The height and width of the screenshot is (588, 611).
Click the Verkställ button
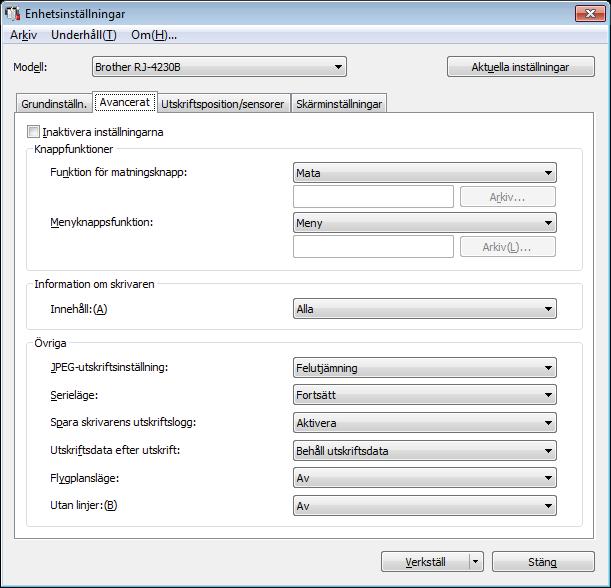tap(426, 562)
